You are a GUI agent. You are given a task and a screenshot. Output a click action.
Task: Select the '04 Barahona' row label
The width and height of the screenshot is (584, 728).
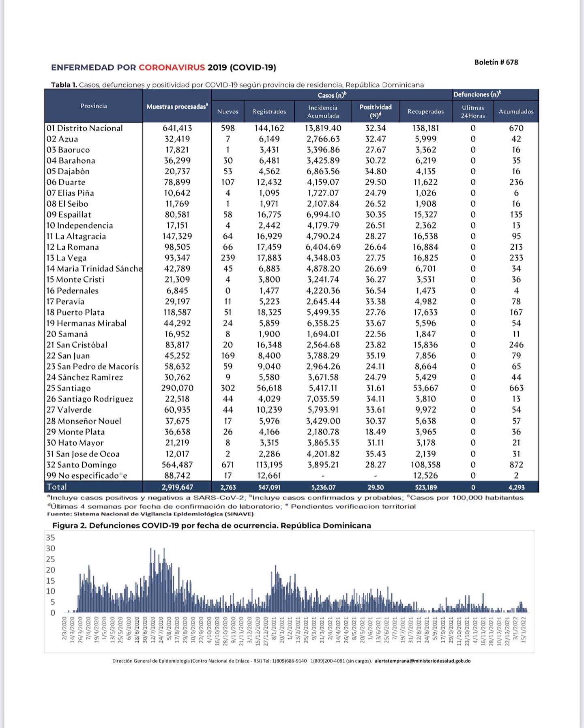(x=71, y=161)
